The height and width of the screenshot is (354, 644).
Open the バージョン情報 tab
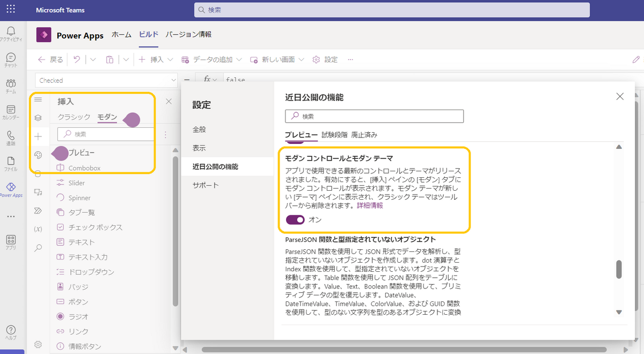[x=188, y=34]
